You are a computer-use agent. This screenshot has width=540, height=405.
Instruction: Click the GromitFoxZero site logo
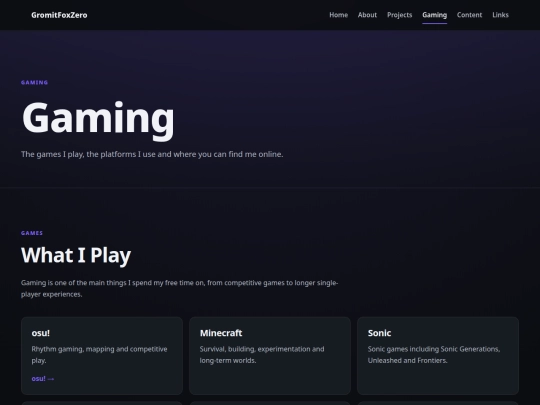(x=59, y=15)
